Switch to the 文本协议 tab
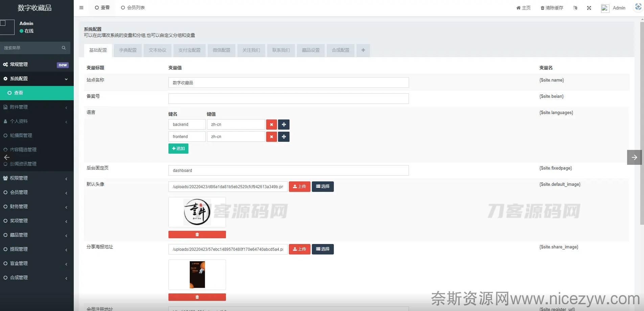644x311 pixels. [157, 50]
